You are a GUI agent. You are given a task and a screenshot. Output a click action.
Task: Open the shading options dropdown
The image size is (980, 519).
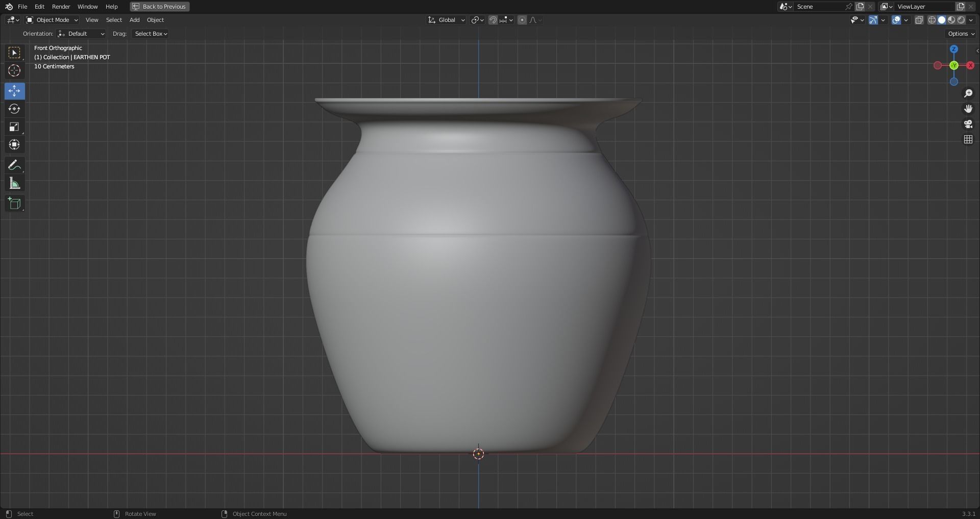(x=971, y=20)
